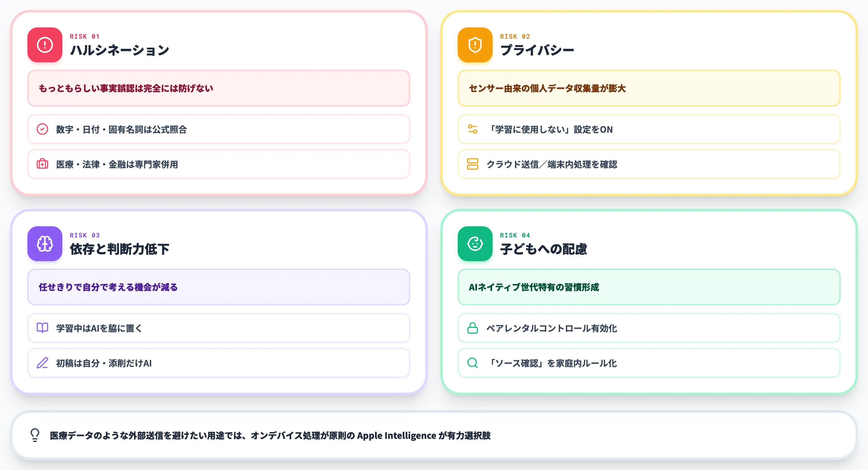Select the heading 依存と判断力低下
868x470 pixels.
119,249
